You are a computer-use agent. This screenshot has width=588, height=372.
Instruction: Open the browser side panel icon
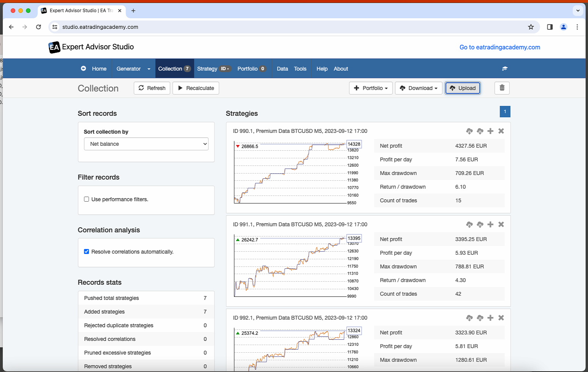click(x=550, y=27)
